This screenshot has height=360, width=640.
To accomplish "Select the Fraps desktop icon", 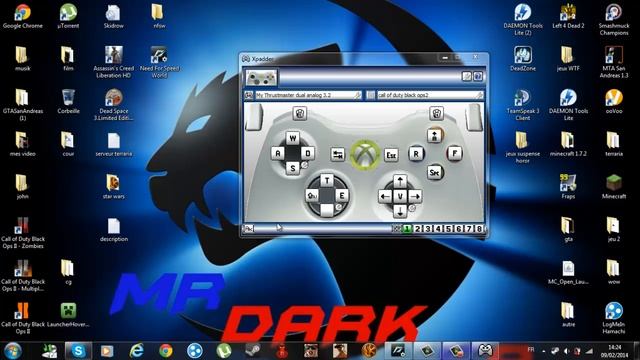I will point(568,187).
